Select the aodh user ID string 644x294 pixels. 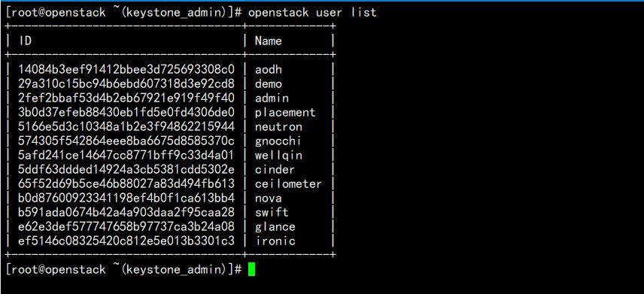click(x=126, y=69)
